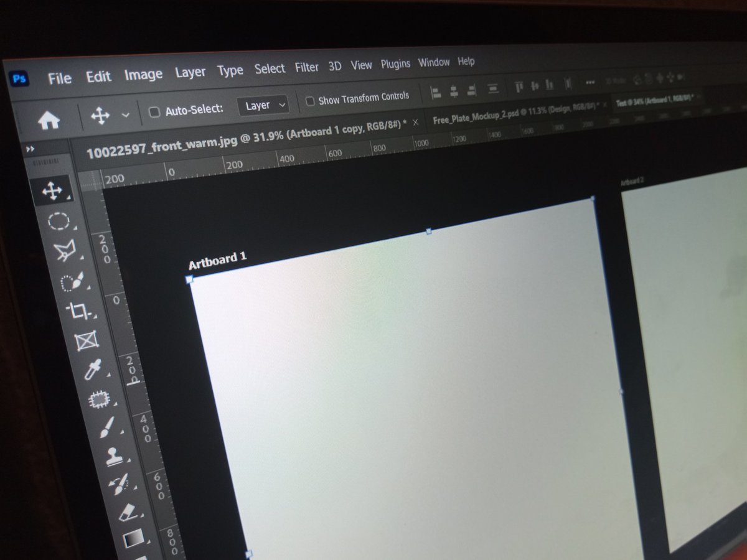
Task: Switch to Free_Plate_Mockup_2.psd document tab
Action: 516,113
